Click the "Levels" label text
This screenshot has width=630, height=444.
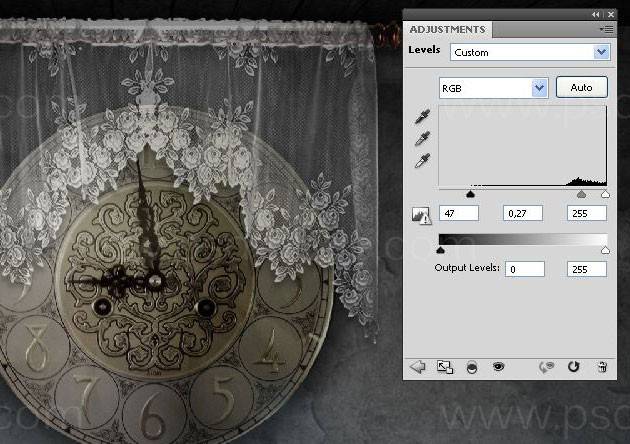pyautogui.click(x=424, y=50)
